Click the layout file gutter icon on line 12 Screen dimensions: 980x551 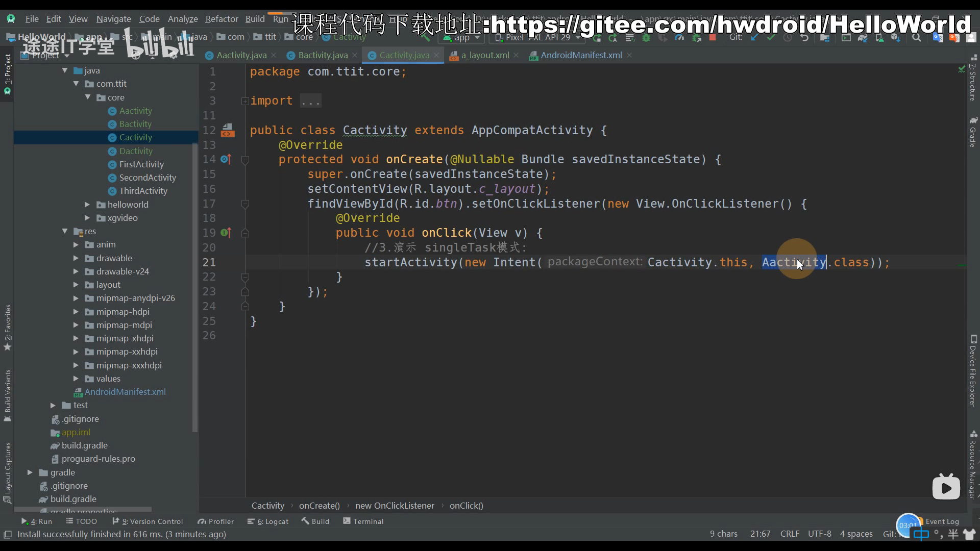[228, 131]
